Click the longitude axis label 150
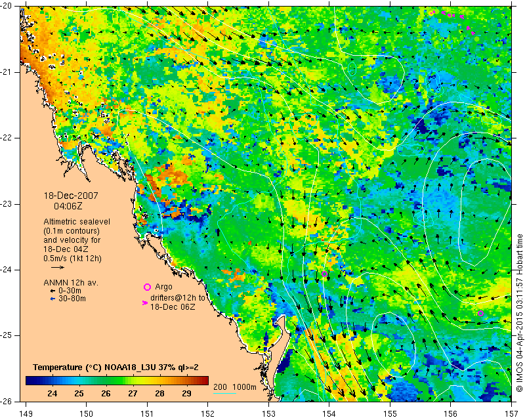This screenshot has height=420, width=525. coord(87,414)
